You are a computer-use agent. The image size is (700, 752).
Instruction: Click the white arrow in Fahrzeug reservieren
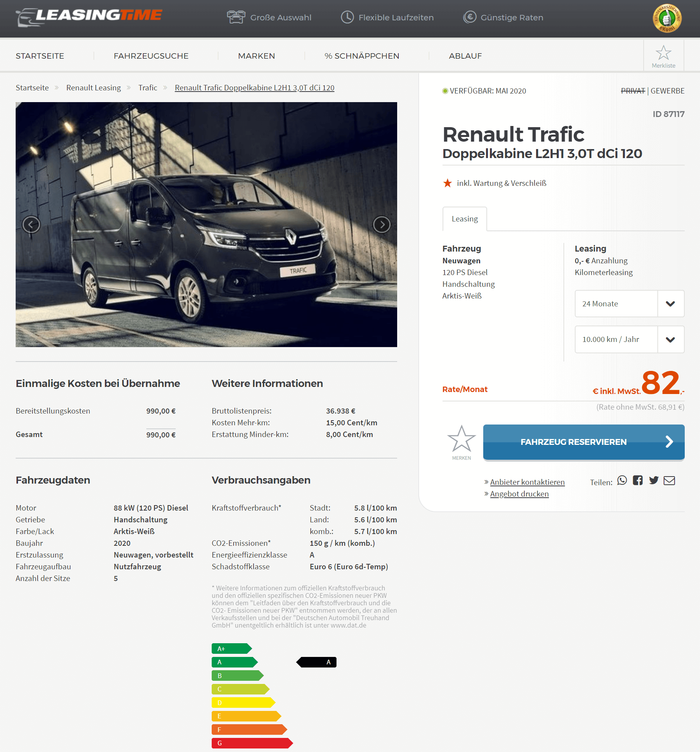669,442
